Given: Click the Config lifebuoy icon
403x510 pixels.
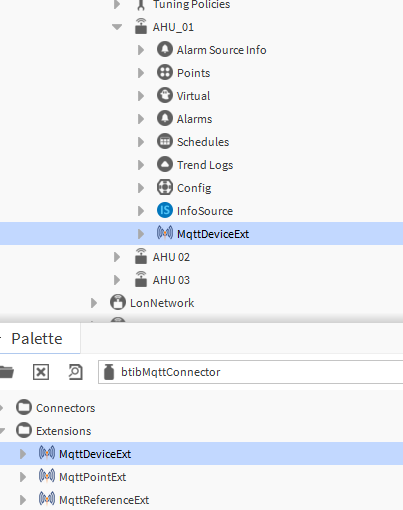Looking at the screenshot, I should pyautogui.click(x=165, y=187).
